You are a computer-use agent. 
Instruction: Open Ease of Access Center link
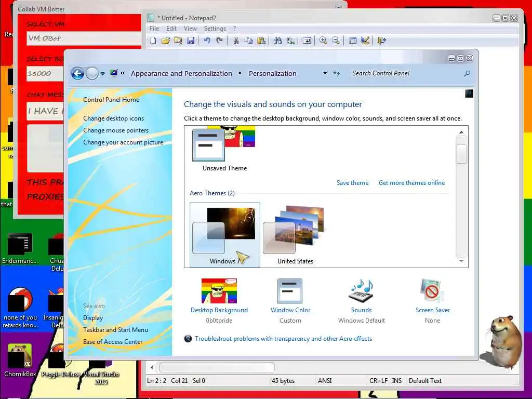113,342
